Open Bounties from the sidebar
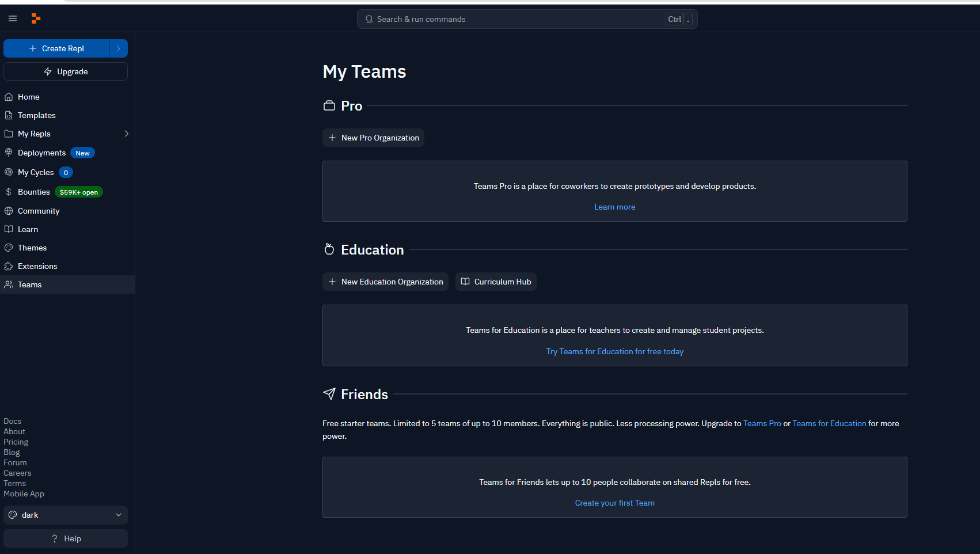Viewport: 980px width, 554px height. pyautogui.click(x=67, y=192)
